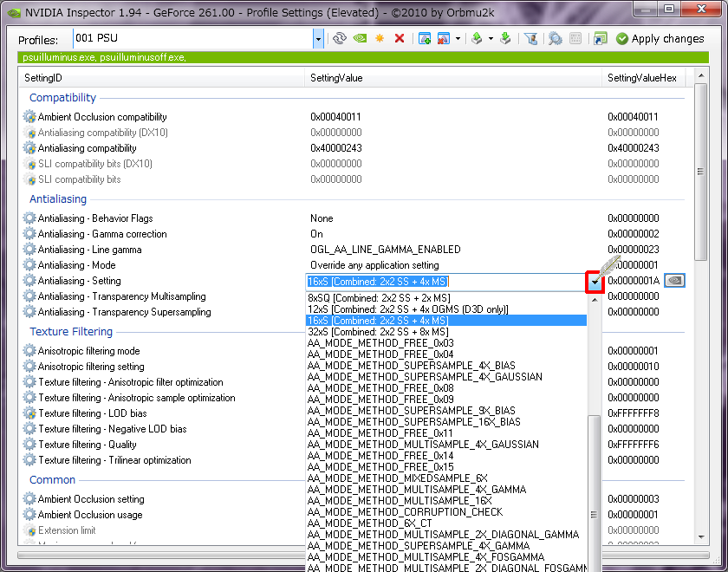Image resolution: width=728 pixels, height=572 pixels.
Task: Pick AA_MODE_METHOD_SUPERSAMPLE_16X_BIAS option
Action: pos(446,421)
